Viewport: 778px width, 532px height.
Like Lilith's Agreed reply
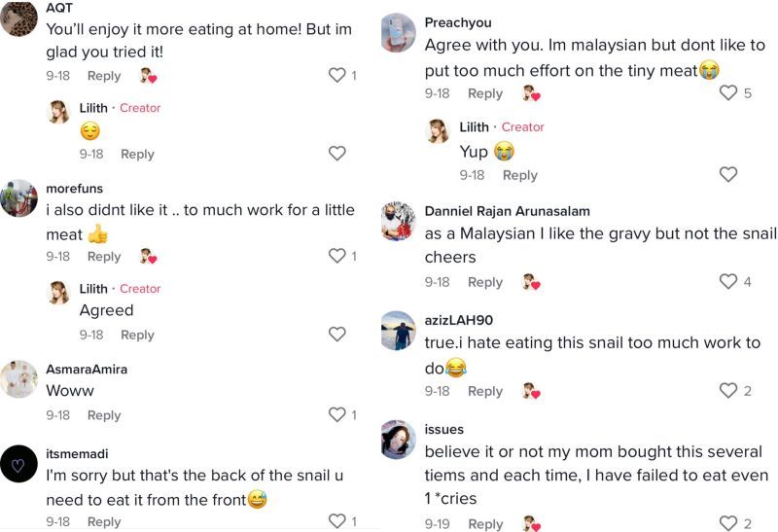[x=337, y=335]
